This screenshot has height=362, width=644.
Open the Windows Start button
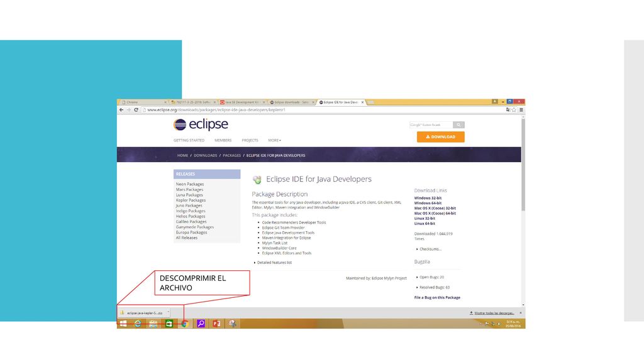[x=123, y=324]
